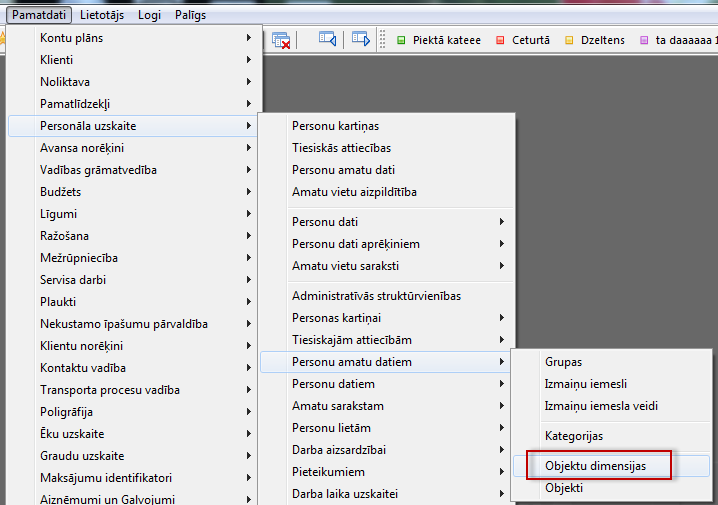
Task: Open Izmaiņu iemesli item
Action: [x=611, y=384]
